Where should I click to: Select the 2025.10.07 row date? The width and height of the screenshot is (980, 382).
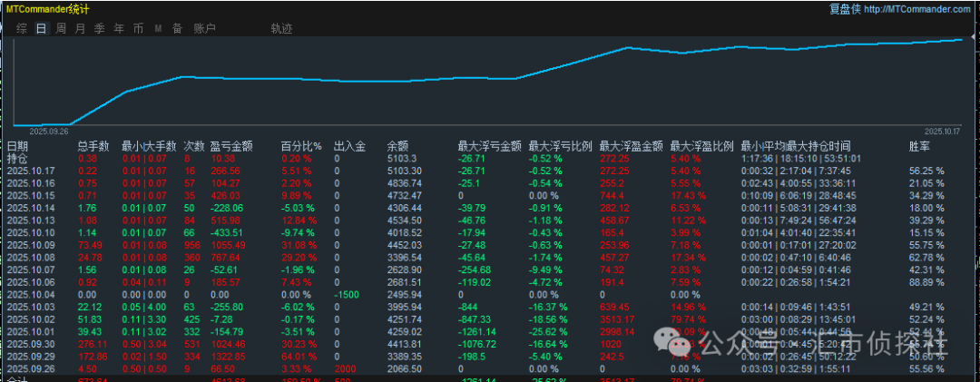point(30,269)
